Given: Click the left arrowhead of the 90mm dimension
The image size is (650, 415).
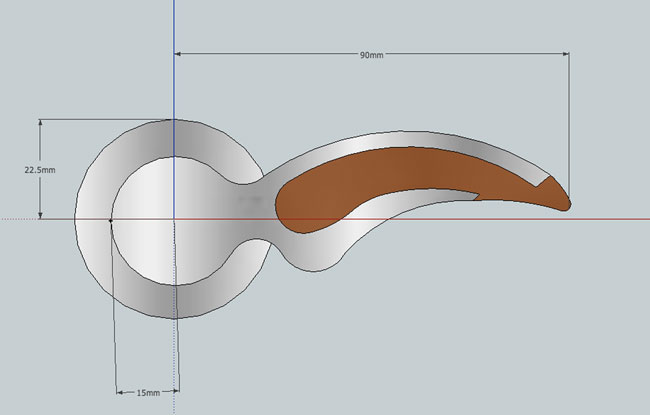Looking at the screenshot, I should 181,54.
